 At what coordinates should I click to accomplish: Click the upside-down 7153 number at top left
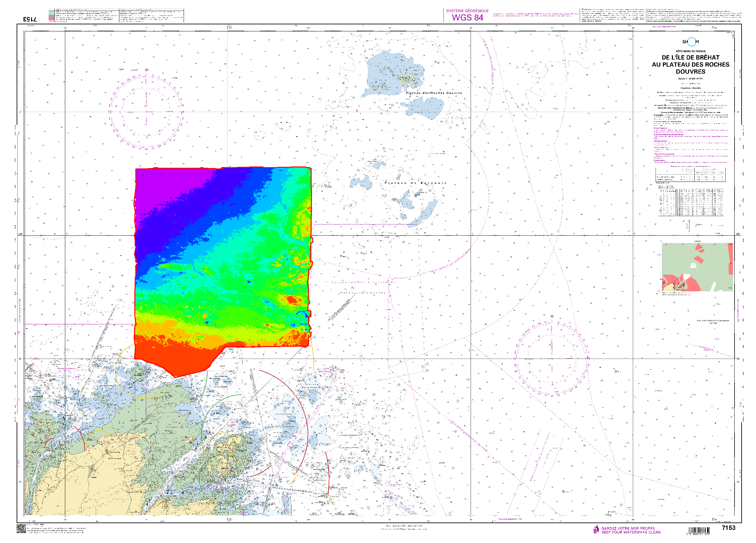(x=31, y=19)
